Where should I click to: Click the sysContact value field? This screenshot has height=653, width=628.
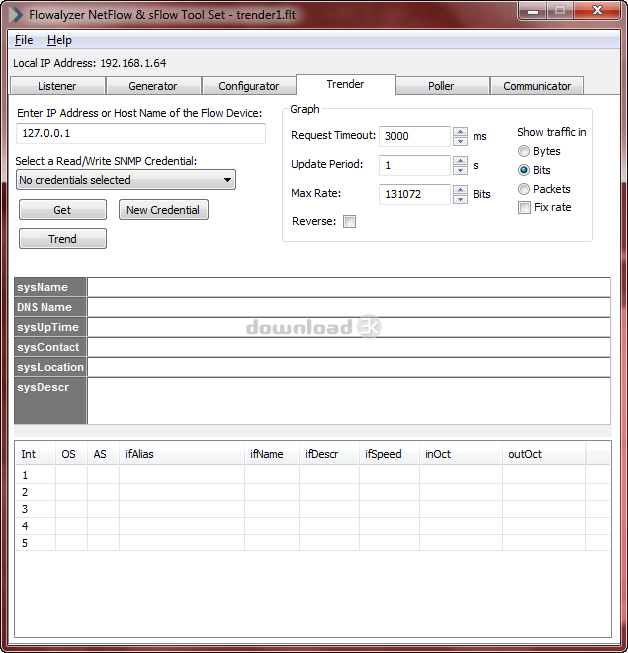pos(349,347)
